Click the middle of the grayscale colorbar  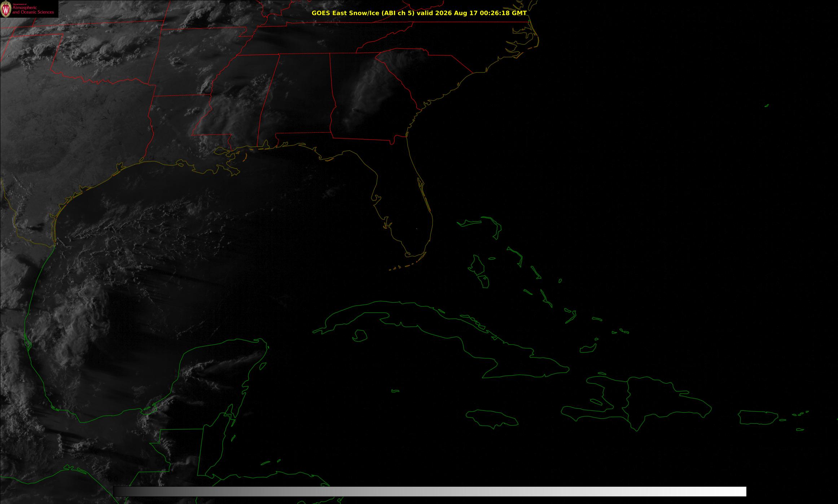tap(430, 491)
